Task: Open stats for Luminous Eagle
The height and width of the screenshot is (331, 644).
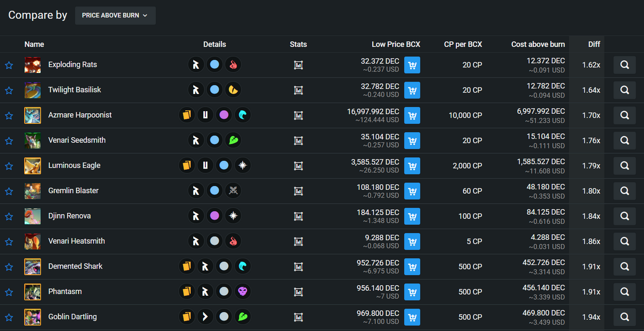Action: click(298, 165)
